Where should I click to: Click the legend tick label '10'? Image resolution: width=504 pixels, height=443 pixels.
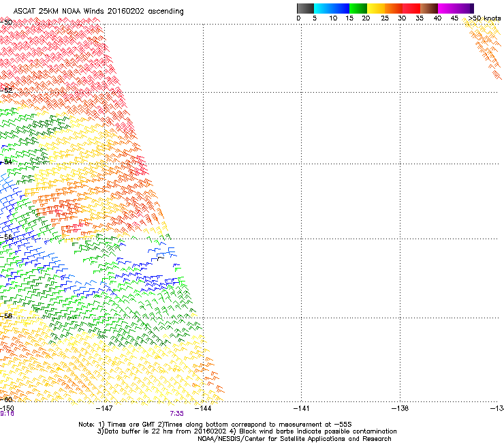[333, 18]
